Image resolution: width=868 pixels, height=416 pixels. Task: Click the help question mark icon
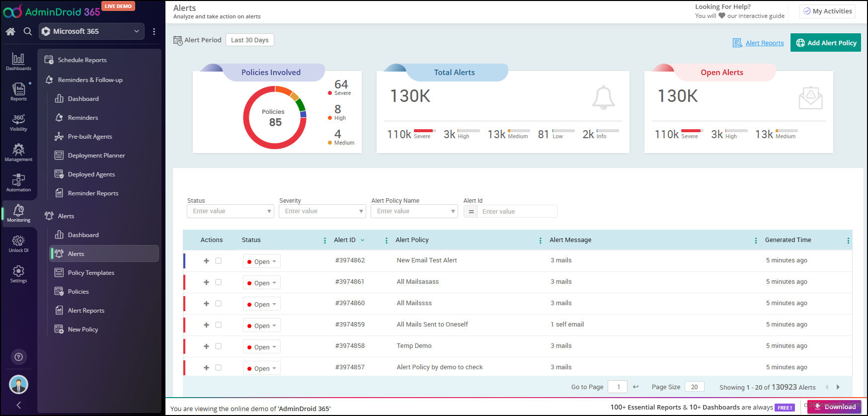[x=18, y=357]
